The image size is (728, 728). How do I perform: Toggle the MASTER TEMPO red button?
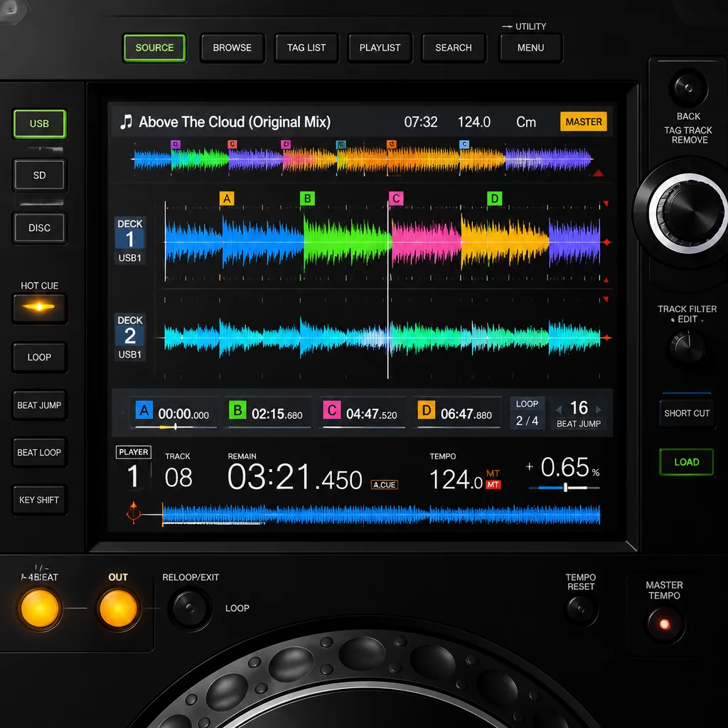coord(665,624)
